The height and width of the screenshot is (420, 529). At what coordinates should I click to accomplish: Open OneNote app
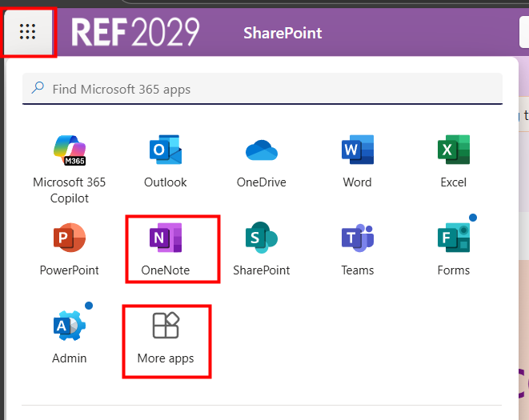pyautogui.click(x=166, y=250)
